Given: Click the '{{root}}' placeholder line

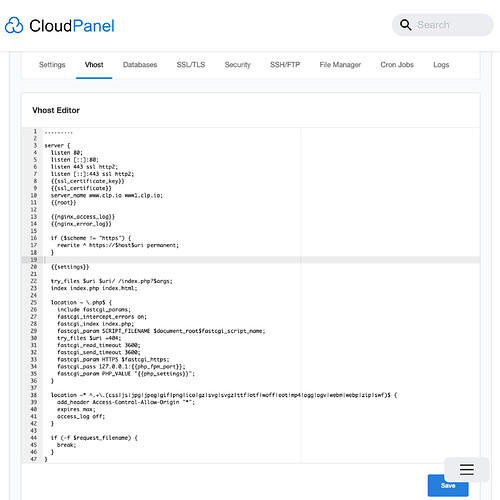Looking at the screenshot, I should 63,202.
